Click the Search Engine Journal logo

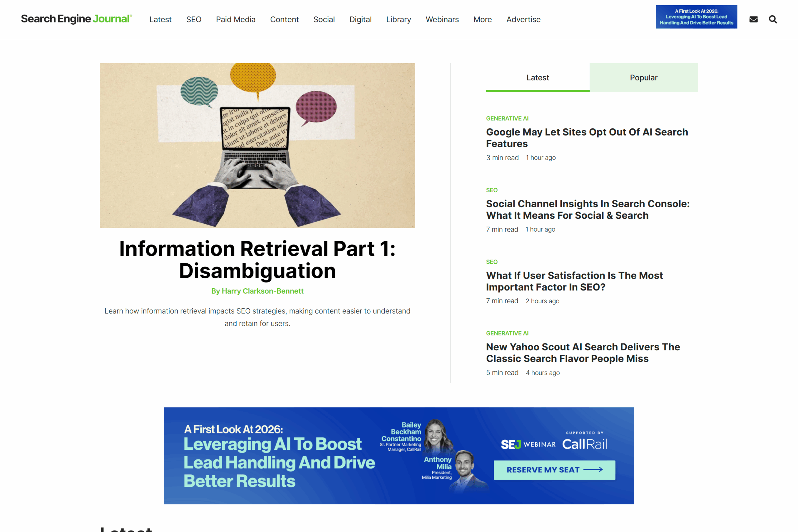tap(76, 19)
